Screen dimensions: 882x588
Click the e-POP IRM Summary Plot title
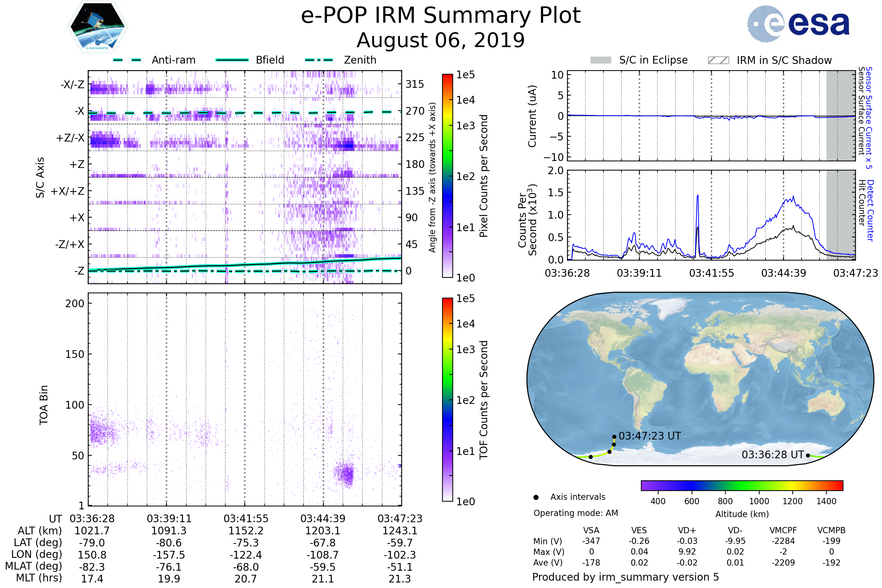pos(441,16)
